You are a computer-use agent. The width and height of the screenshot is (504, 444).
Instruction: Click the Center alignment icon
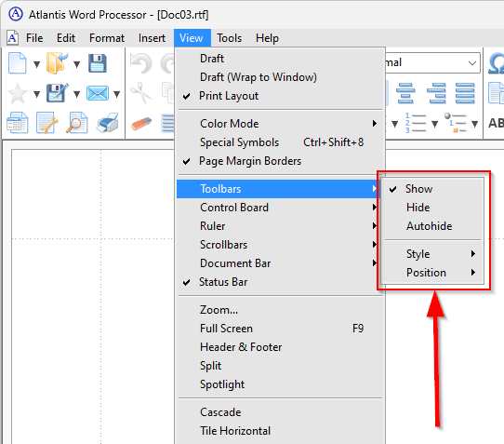tap(405, 93)
